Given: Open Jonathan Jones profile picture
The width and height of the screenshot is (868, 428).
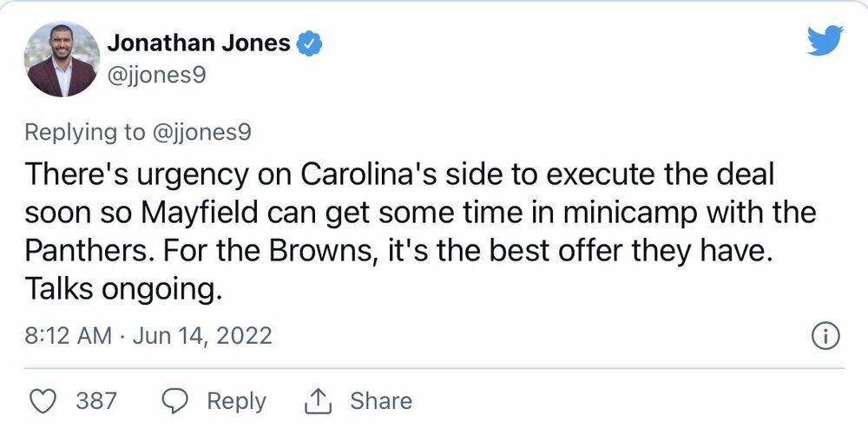Looking at the screenshot, I should (x=62, y=59).
